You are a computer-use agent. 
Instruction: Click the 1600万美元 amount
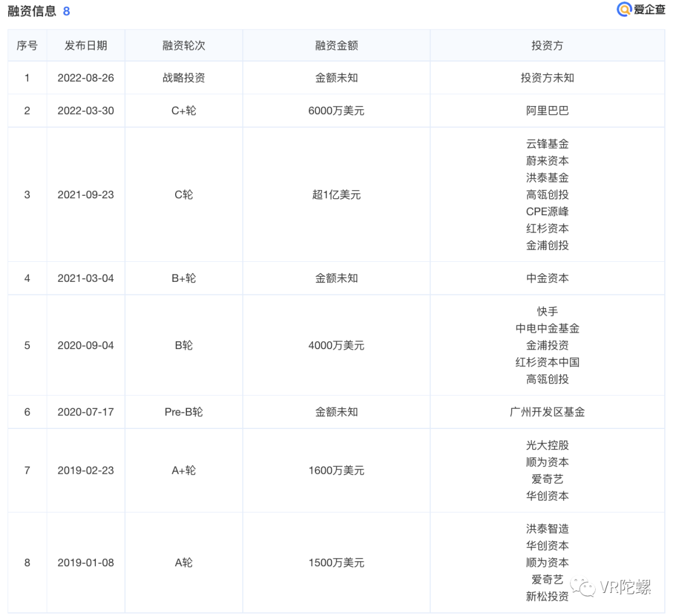(x=336, y=470)
